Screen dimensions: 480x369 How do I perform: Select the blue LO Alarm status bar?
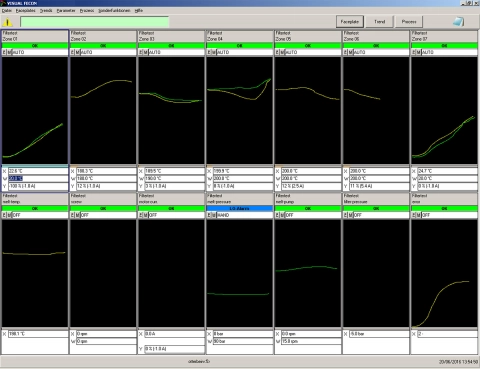(239, 208)
